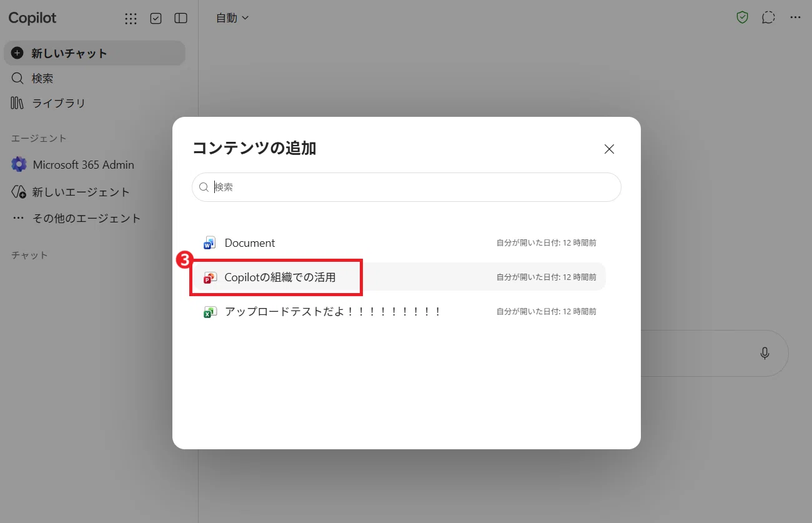Click the Word icon next to Document
This screenshot has height=523, width=812.
209,243
